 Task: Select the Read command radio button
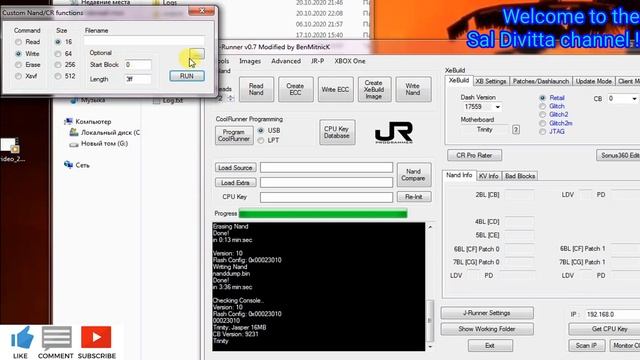click(18, 42)
